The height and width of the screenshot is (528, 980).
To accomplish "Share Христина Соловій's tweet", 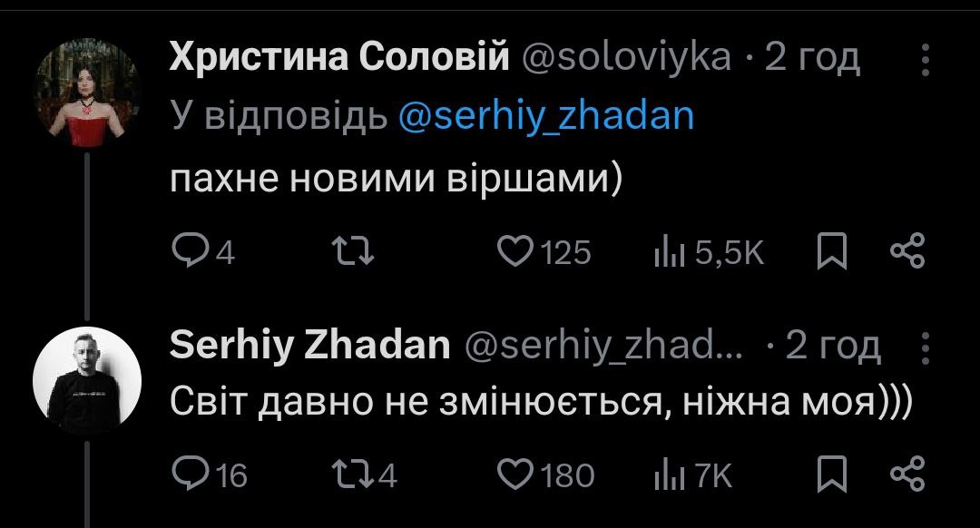I will pyautogui.click(x=906, y=251).
